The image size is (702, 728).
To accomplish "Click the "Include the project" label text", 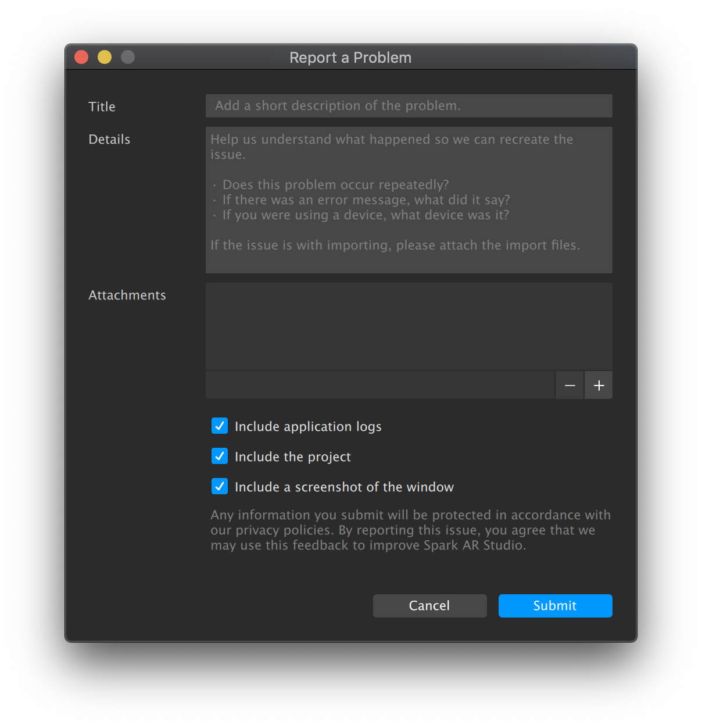I will 292,457.
